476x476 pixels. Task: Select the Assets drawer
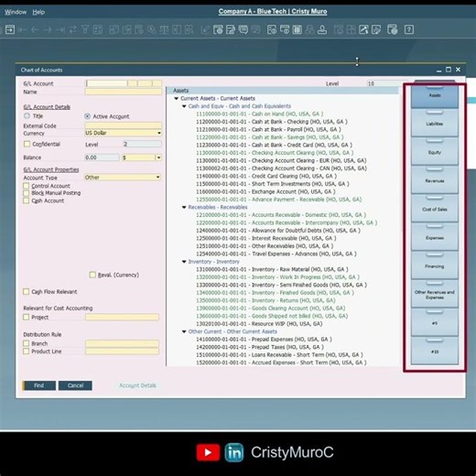point(435,95)
